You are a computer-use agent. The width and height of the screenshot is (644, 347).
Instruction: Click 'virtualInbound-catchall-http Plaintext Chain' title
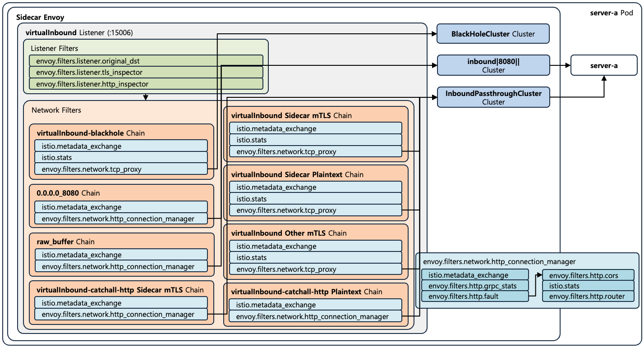(307, 292)
